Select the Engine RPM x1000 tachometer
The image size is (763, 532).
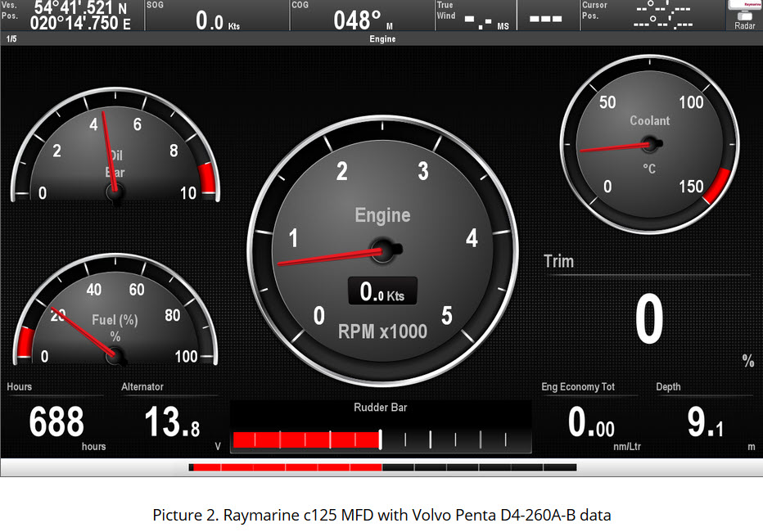[x=382, y=250]
